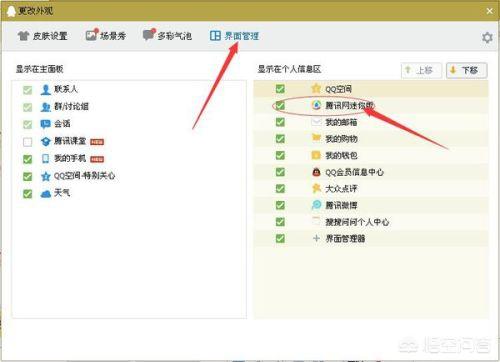Click the gear settings icon

[x=487, y=37]
